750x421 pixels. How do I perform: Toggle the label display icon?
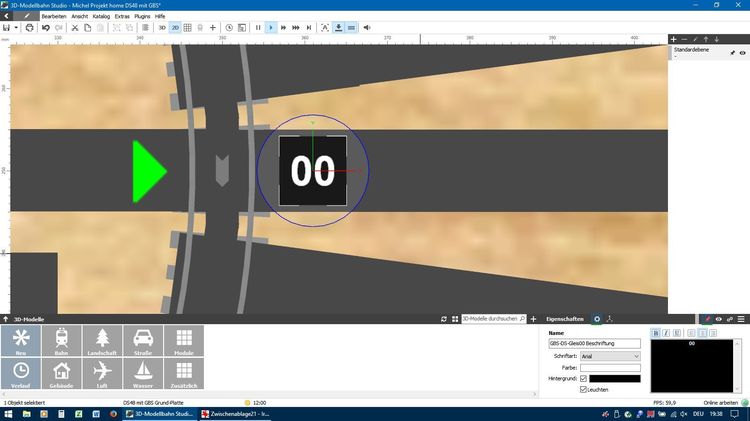click(x=325, y=28)
